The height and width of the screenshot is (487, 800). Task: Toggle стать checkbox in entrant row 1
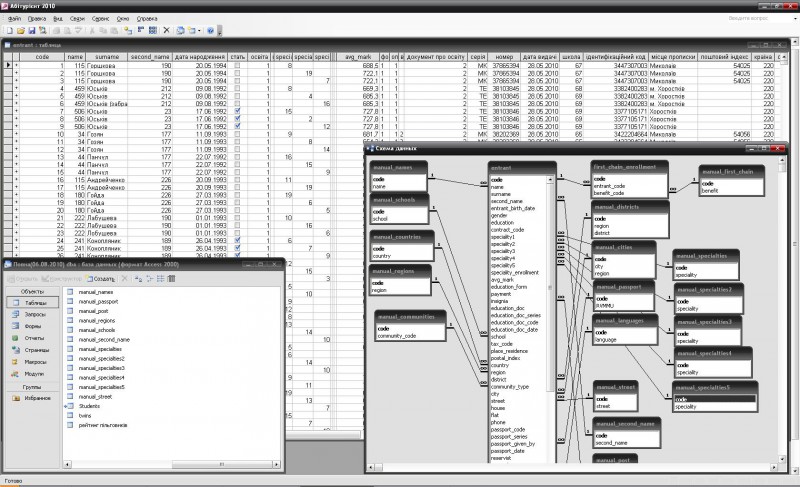[237, 66]
